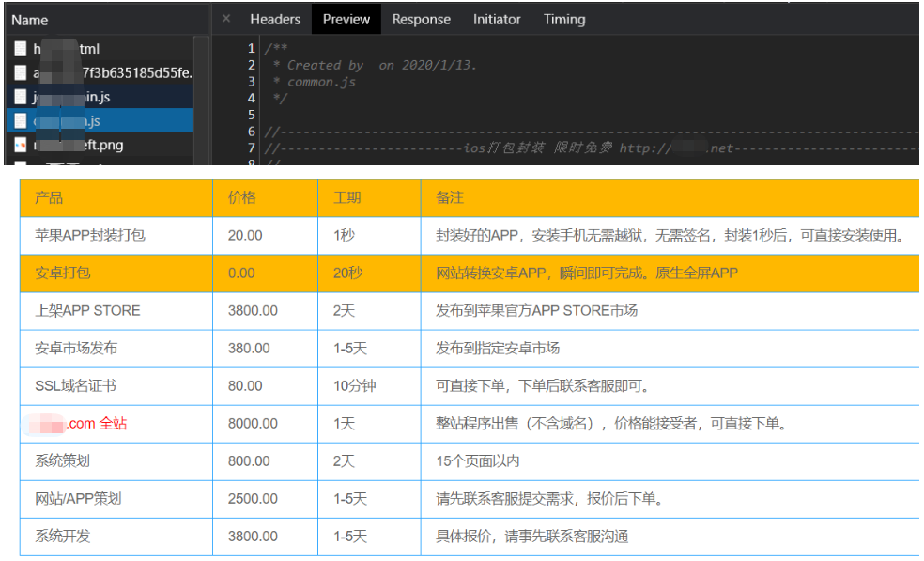The image size is (924, 561).
Task: Click the 备注 column header
Action: (x=670, y=197)
